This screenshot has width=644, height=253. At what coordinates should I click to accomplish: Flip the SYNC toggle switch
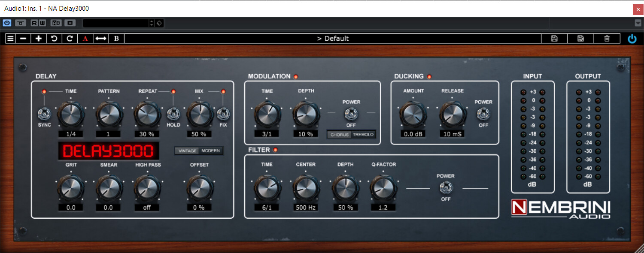coord(43,114)
